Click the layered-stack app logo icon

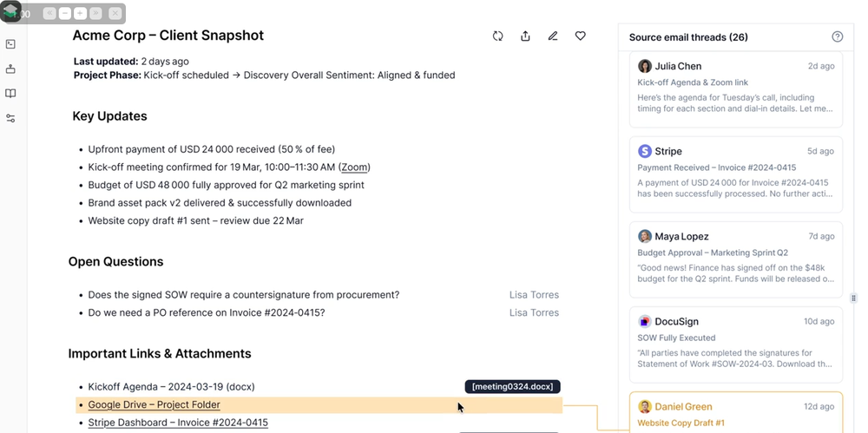(x=10, y=11)
